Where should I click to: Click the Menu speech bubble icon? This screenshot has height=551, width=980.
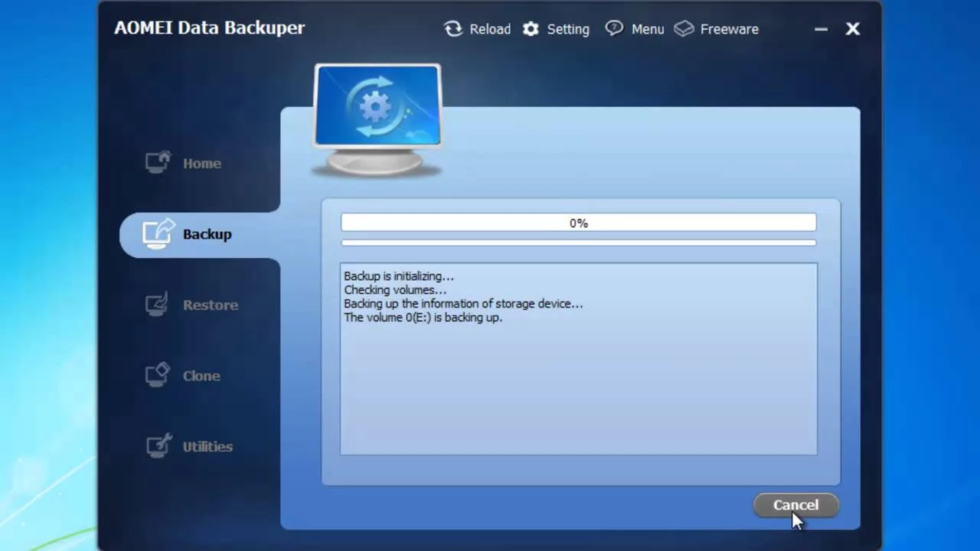tap(614, 28)
